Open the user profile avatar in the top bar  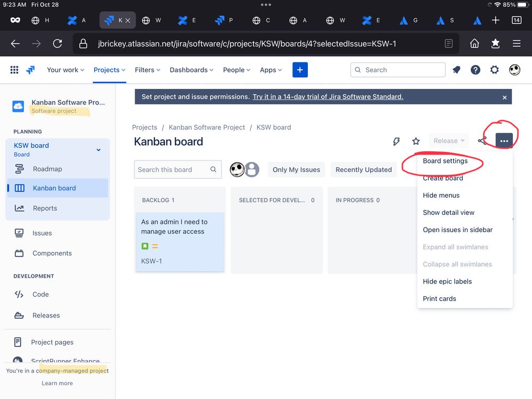(514, 70)
